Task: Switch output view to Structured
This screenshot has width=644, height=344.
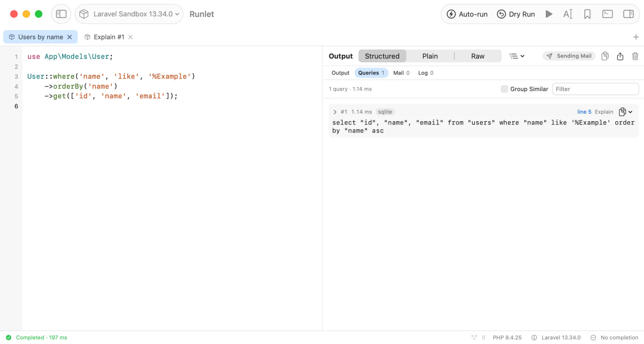Action: coord(382,56)
